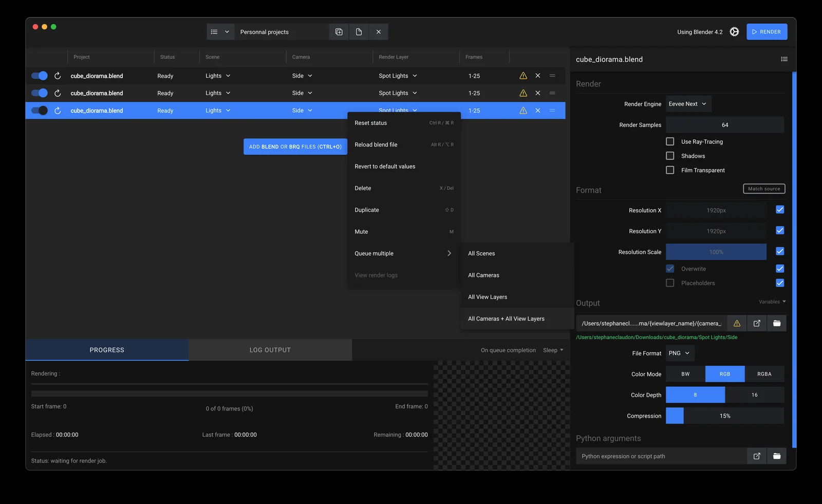The image size is (822, 504).
Task: Enable the Use Ray-Tracing checkbox
Action: (670, 141)
